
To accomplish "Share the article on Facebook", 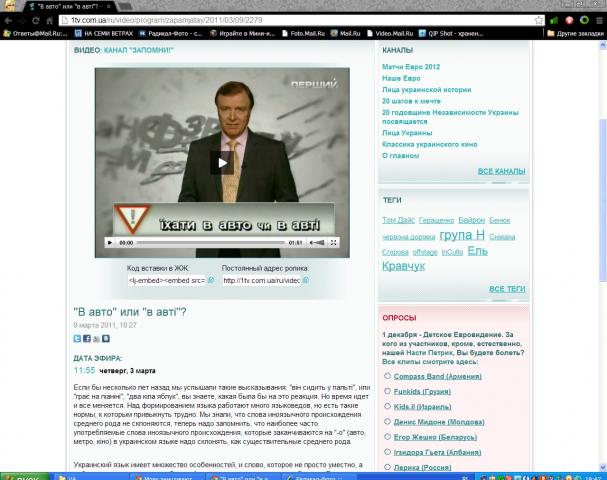I will point(86,340).
